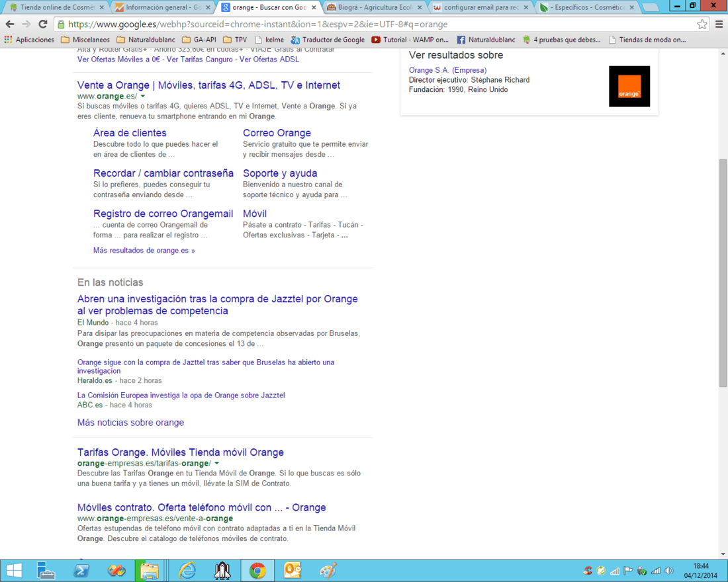The width and height of the screenshot is (728, 582).
Task: Click the scrollbar down arrow
Action: [723, 554]
